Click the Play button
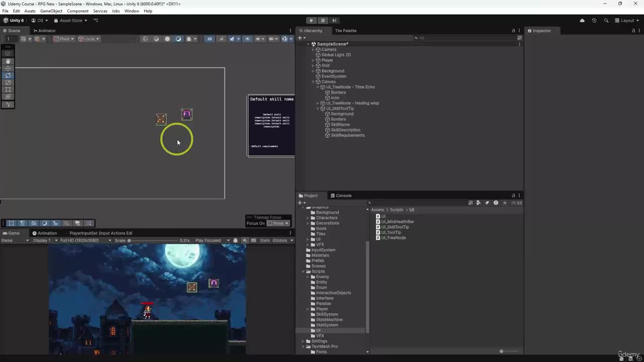The width and height of the screenshot is (644, 362). click(311, 20)
